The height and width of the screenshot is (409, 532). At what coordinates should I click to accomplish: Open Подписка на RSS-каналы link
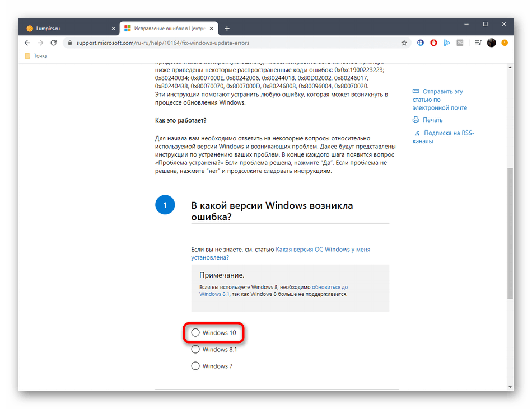pos(444,137)
